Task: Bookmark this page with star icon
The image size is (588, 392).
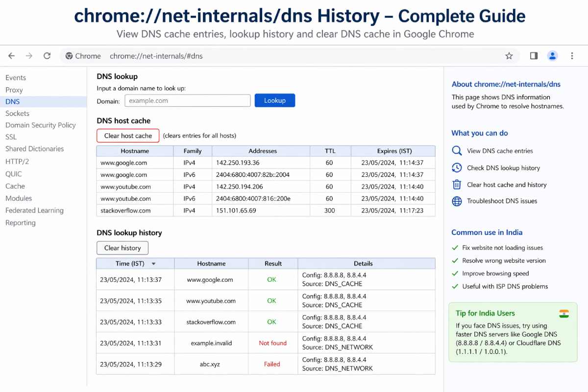Action: click(509, 56)
